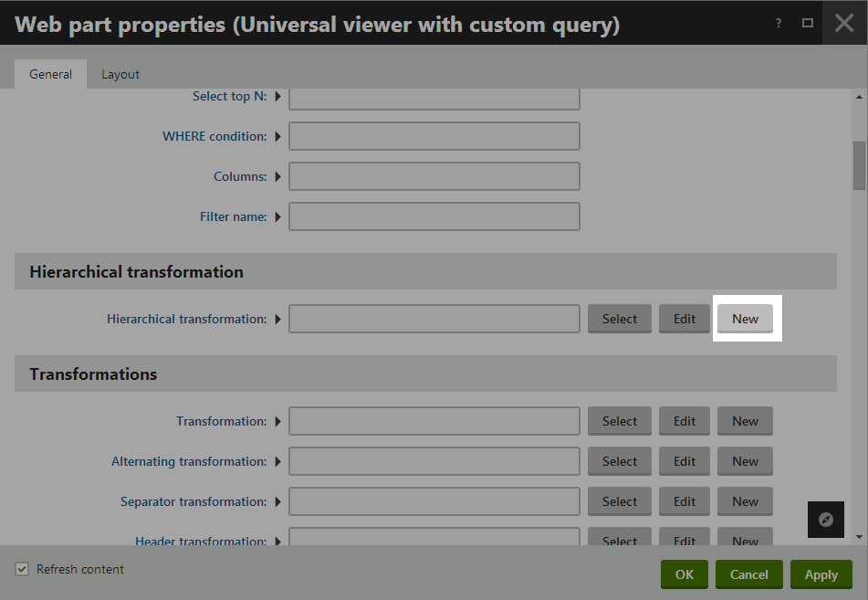Image resolution: width=868 pixels, height=600 pixels.
Task: Click New for Hierarchical transformation
Action: point(745,319)
